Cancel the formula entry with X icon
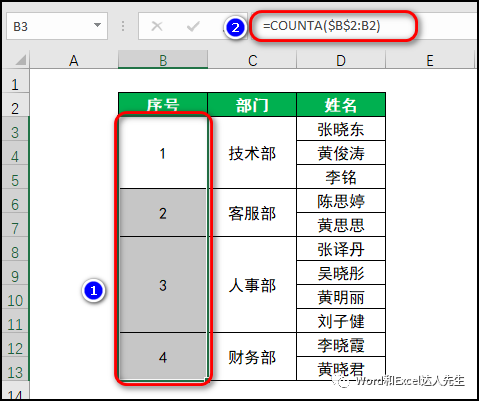 coord(157,26)
